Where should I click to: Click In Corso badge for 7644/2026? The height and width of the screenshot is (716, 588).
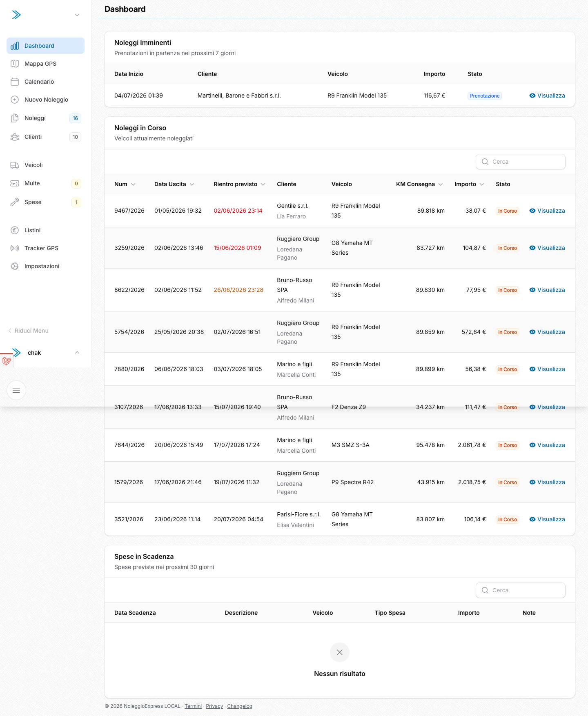point(508,445)
